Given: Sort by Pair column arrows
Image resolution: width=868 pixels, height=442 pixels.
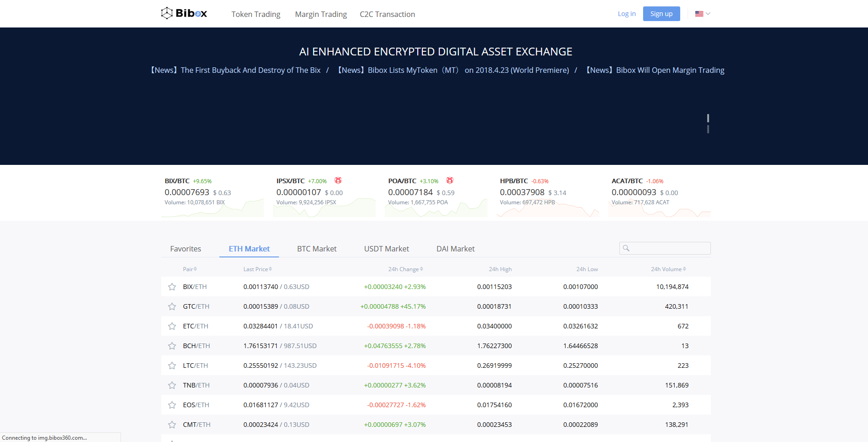Looking at the screenshot, I should coord(195,269).
